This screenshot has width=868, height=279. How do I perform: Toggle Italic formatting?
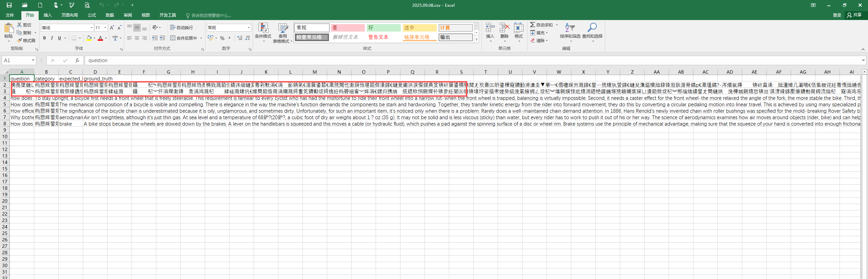click(52, 38)
